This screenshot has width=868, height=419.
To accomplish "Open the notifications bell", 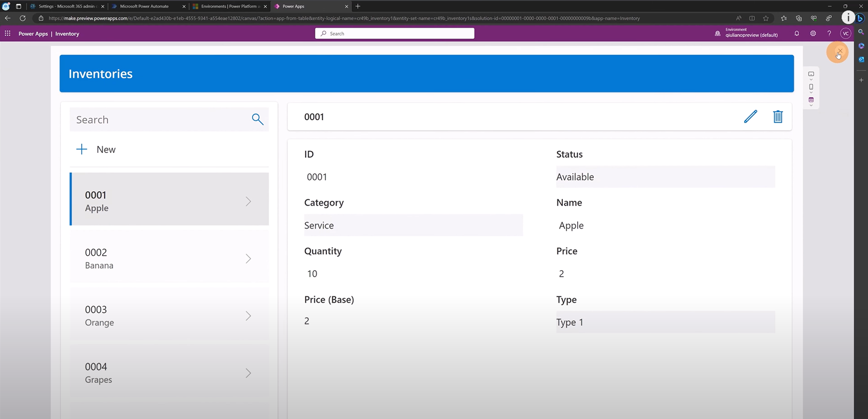I will 797,33.
